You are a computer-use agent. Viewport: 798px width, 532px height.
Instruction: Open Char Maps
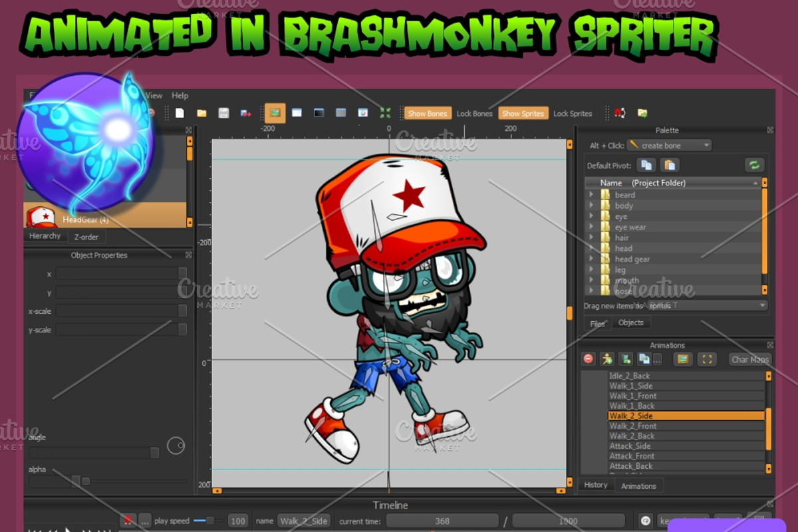click(749, 359)
